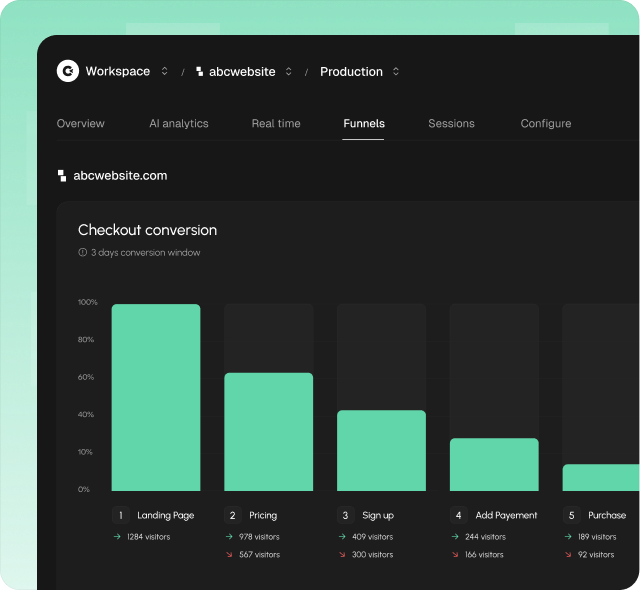Click the 567 visitors drop-off value
Image resolution: width=640 pixels, height=590 pixels.
pyautogui.click(x=260, y=555)
